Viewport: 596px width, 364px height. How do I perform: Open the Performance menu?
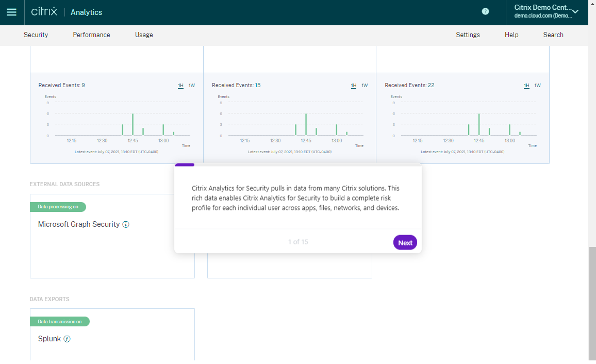click(x=91, y=35)
